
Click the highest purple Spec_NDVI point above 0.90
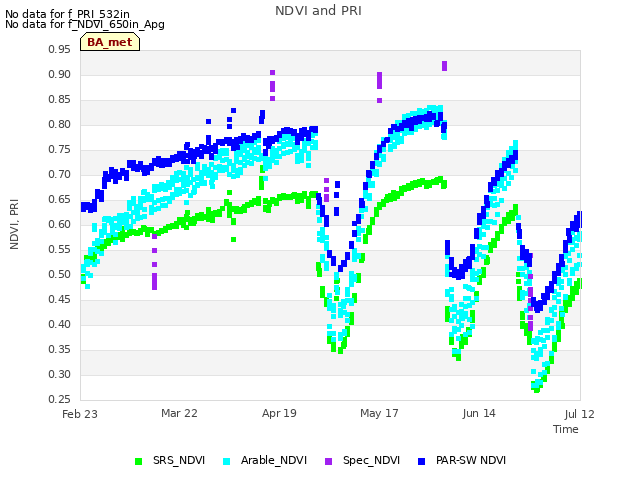point(444,65)
